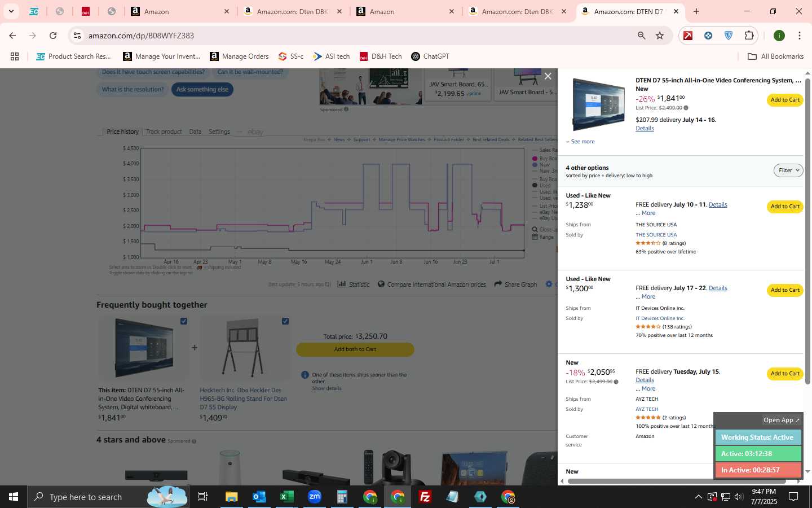Toggle the Buy Box legend entry

[x=544, y=159]
